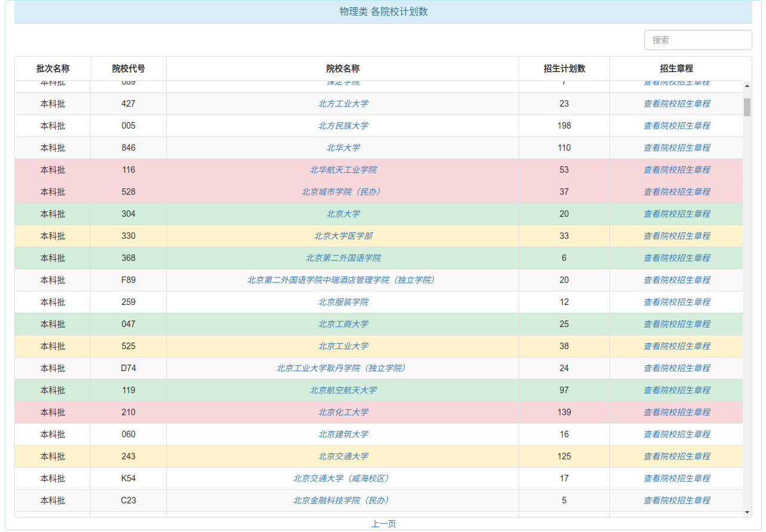The height and width of the screenshot is (532, 766).
Task: View 招生章程 for 北京工商大学
Action: click(x=677, y=324)
